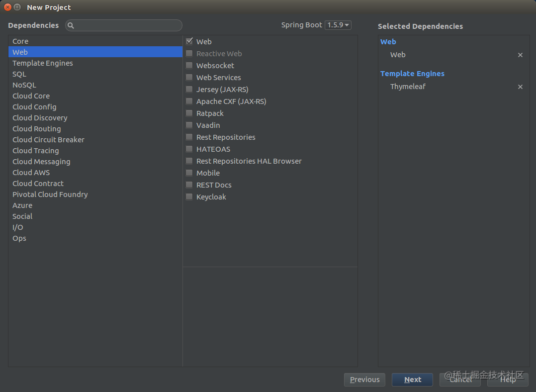The height and width of the screenshot is (392, 536).
Task: Select the Pivotal Cloud Foundry category
Action: pos(50,194)
